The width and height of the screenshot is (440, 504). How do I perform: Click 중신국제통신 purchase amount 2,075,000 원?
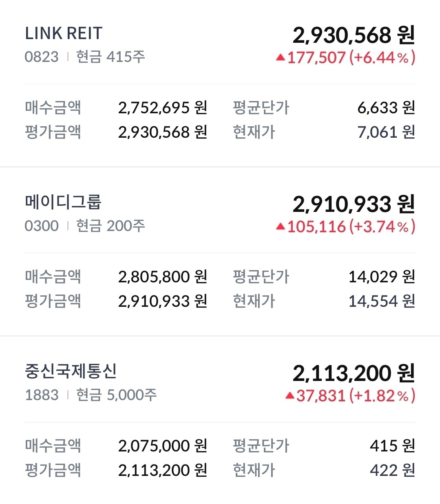[163, 446]
